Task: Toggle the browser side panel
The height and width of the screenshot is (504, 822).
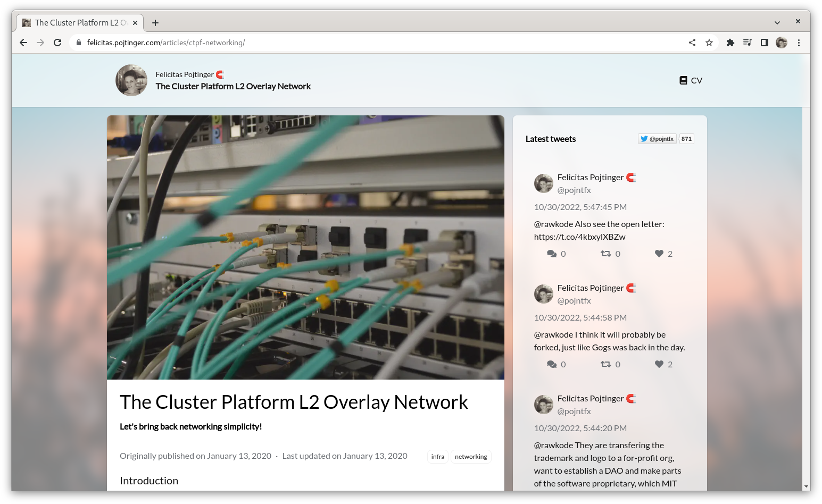Action: point(765,43)
